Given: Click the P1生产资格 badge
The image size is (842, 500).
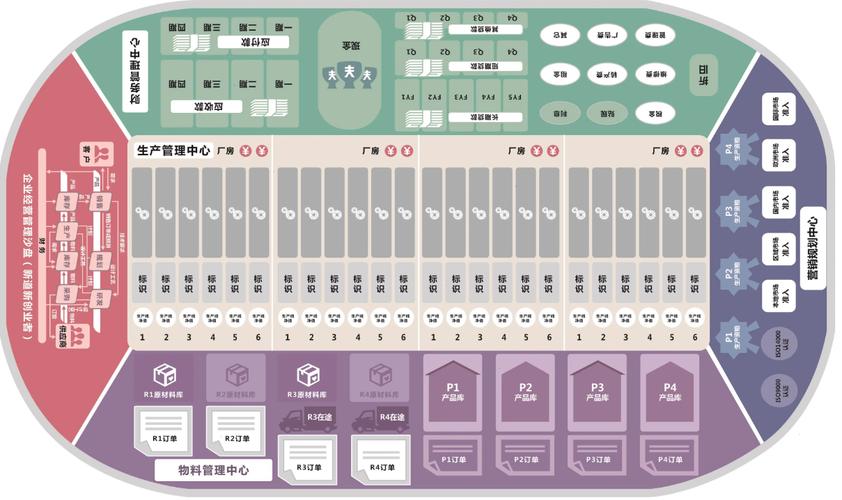Looking at the screenshot, I should tap(734, 337).
